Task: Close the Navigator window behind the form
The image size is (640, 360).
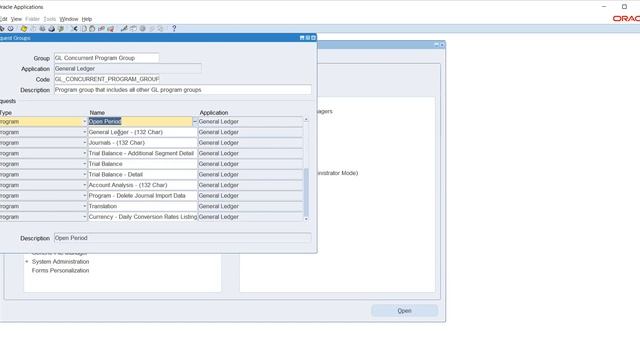Action: [442, 44]
